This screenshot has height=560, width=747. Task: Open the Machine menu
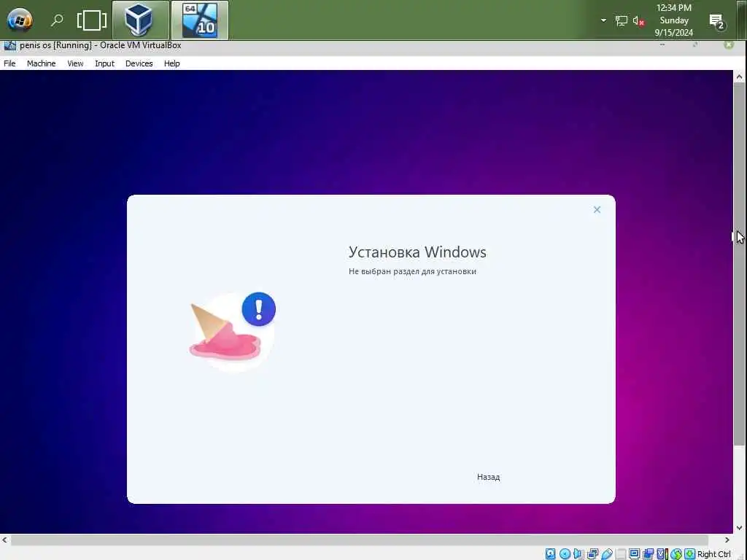41,63
